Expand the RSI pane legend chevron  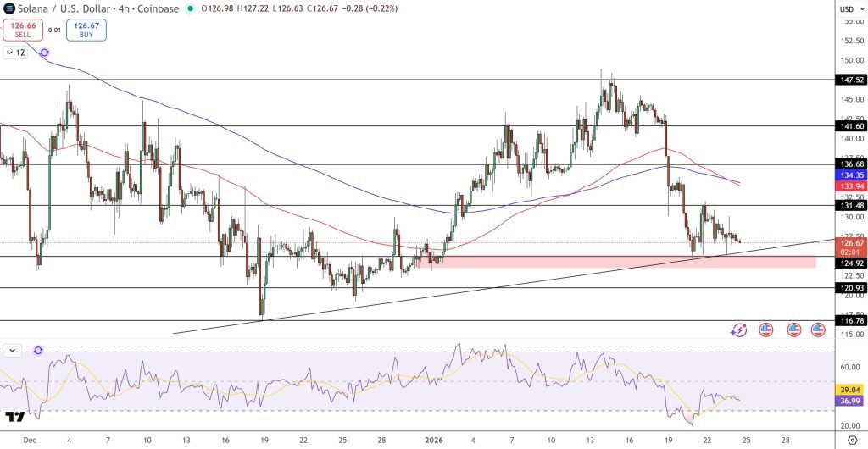pos(12,350)
